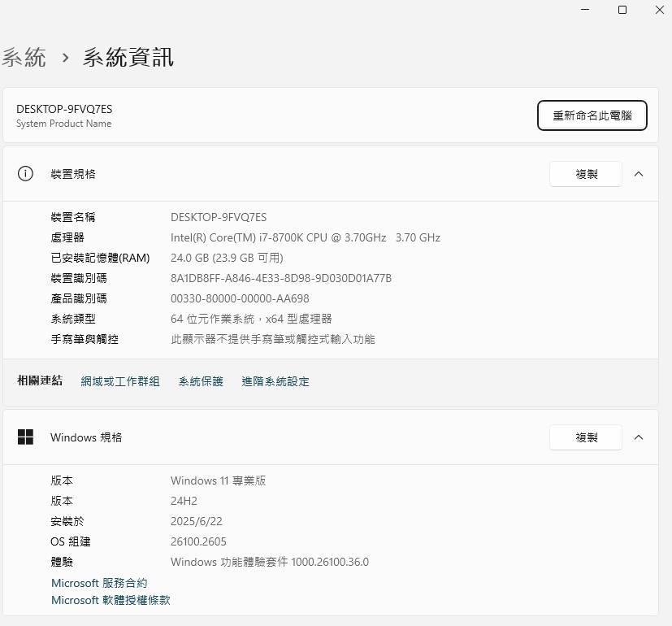
Task: Click the OS 組建 label
Action: click(x=71, y=541)
